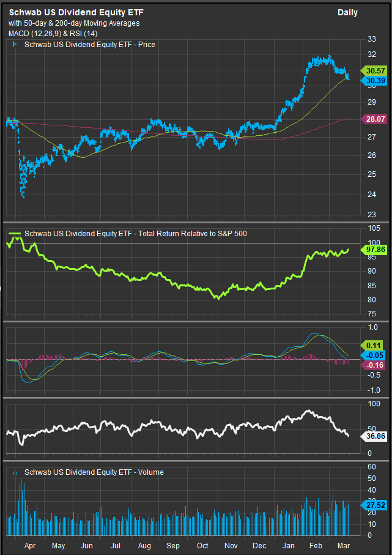Select the Oct marker on the time axis
Screen dimensions: 392x555
click(202, 546)
